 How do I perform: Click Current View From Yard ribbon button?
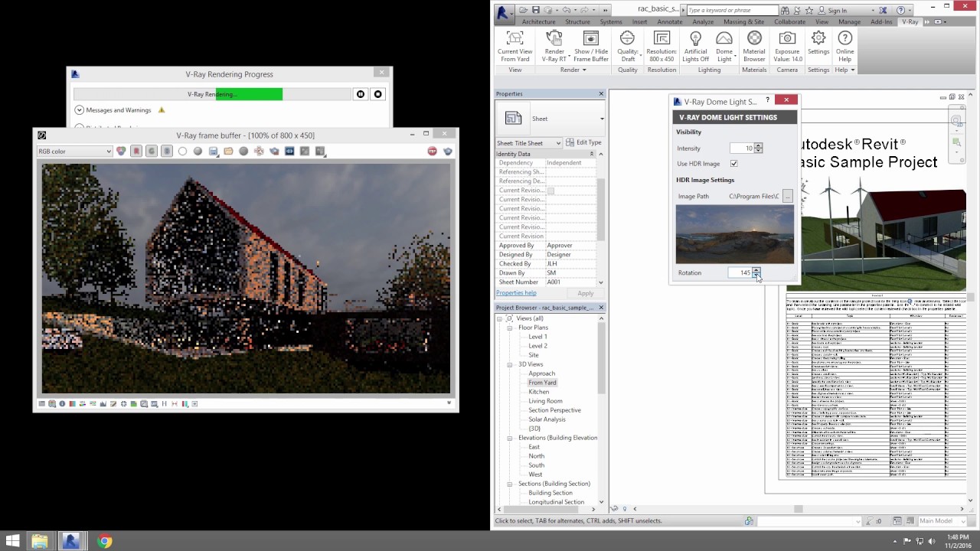[x=515, y=47]
